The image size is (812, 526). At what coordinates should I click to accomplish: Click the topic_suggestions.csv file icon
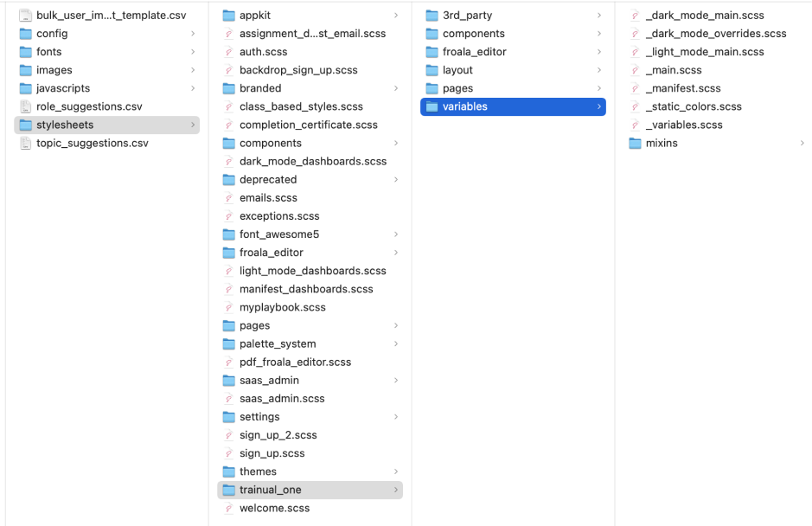tap(25, 143)
